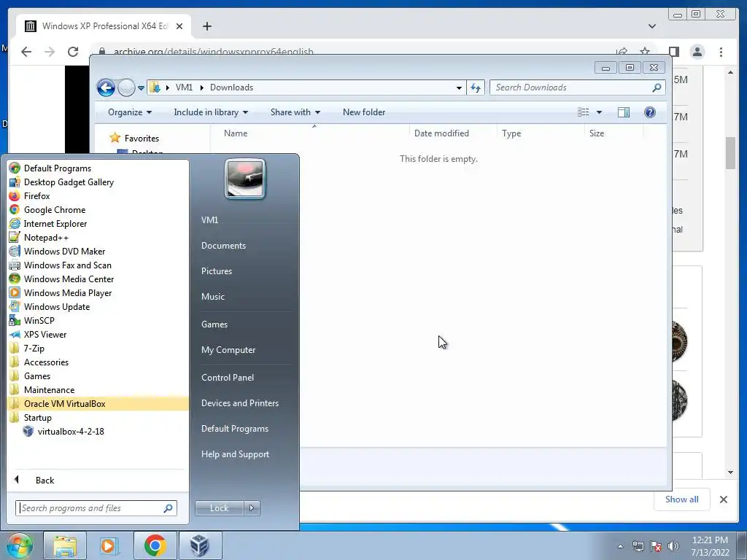Open the shutdown options arrow next to Lock

[x=252, y=508]
